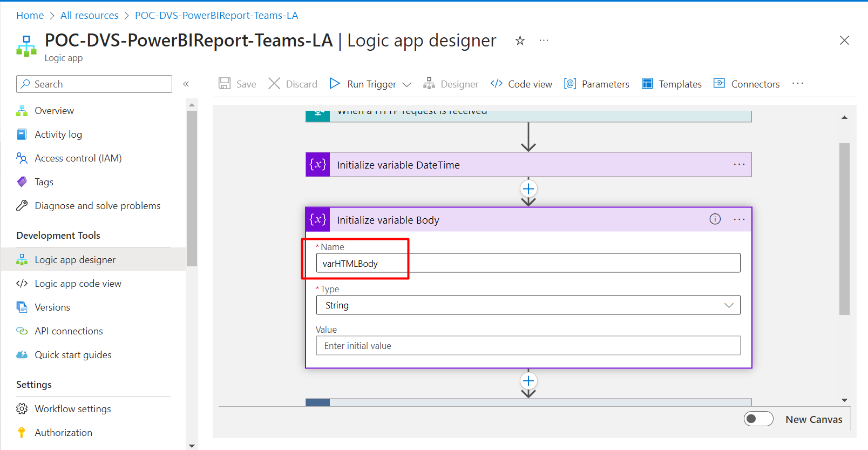Screen dimensions: 868x450
Task: Collapse Initialize variable Body step header
Action: [528, 219]
